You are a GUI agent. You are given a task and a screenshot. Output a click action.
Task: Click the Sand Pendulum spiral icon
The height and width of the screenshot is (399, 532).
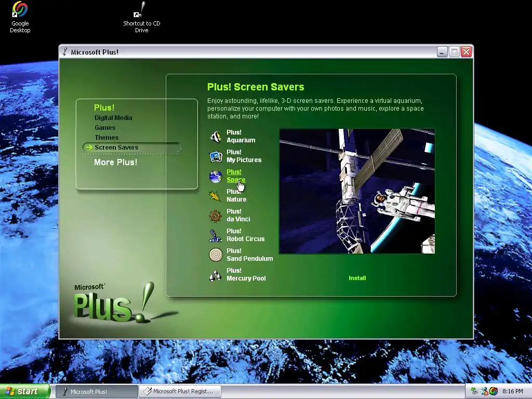tap(216, 255)
